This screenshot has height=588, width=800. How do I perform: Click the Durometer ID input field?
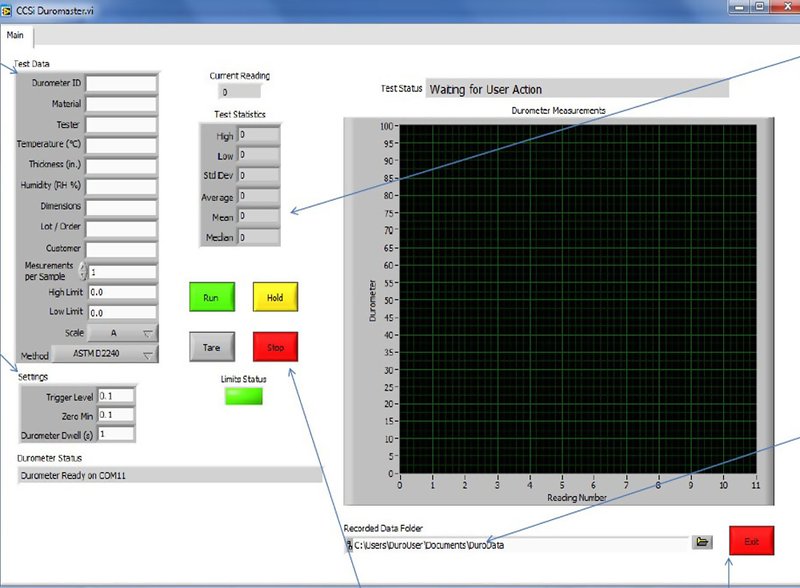tap(121, 83)
